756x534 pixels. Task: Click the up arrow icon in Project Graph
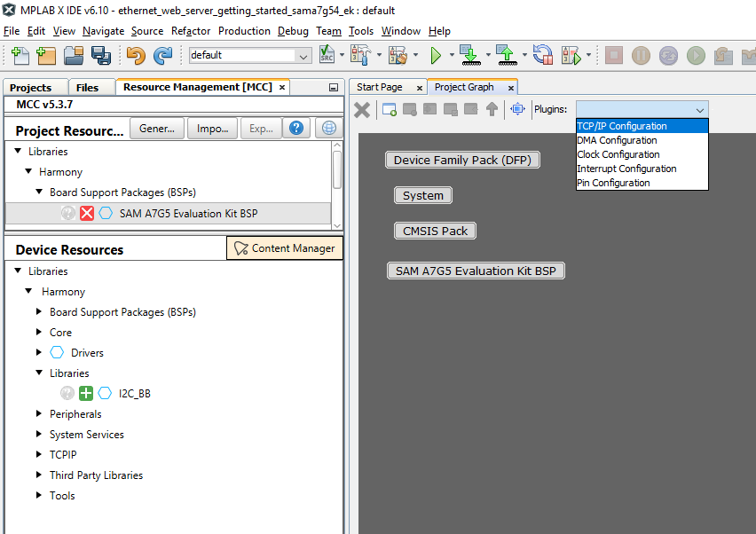492,109
